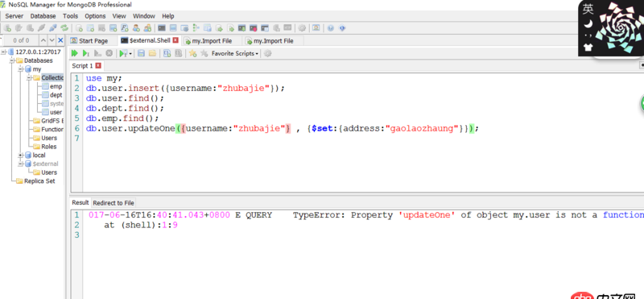Viewport: 644px width, 299px height.
Task: Open the Help menu
Action: pyautogui.click(x=168, y=16)
